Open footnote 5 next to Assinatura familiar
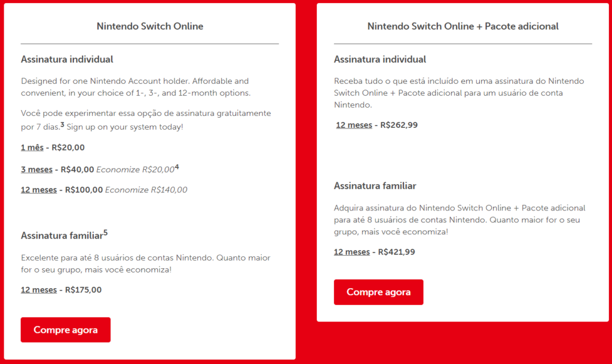This screenshot has width=612, height=364. tap(106, 233)
